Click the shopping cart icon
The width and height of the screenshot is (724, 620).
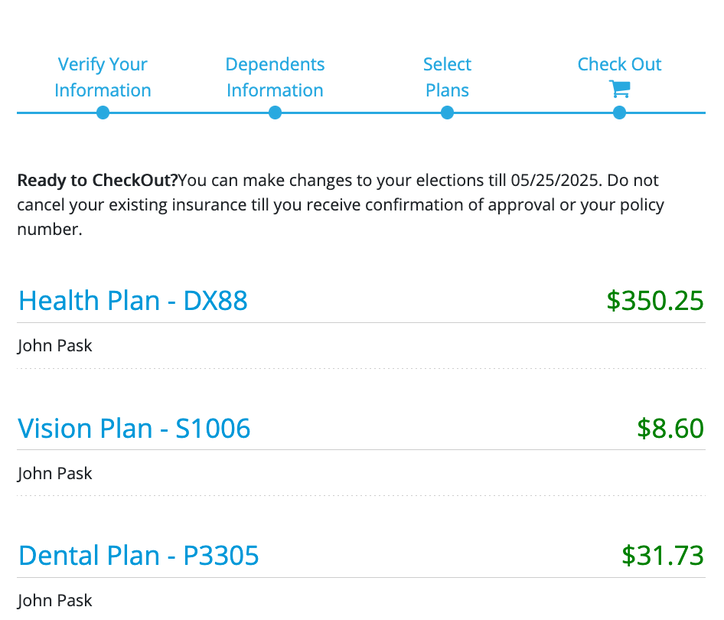619,89
